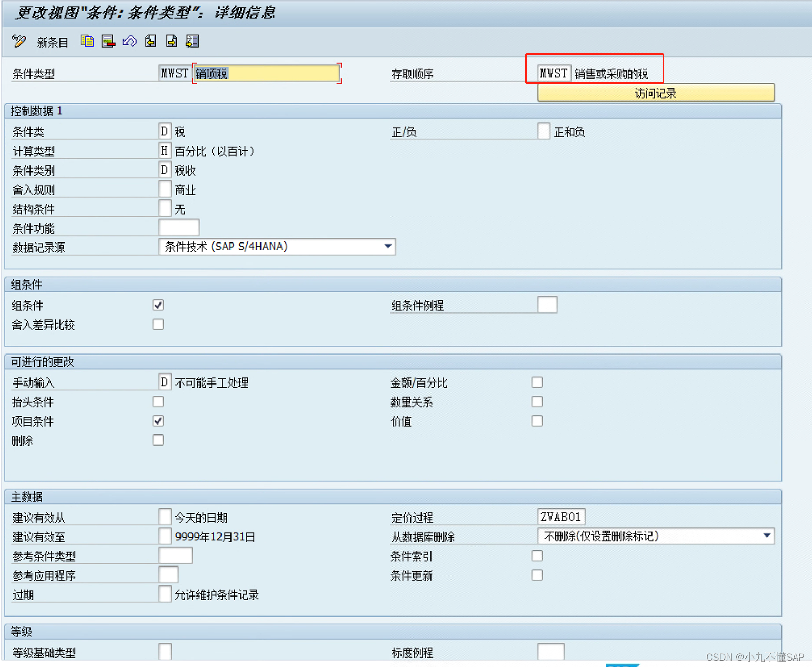Viewport: 812px width, 667px height.
Task: Click the 参考应用程序 input field
Action: [x=168, y=575]
